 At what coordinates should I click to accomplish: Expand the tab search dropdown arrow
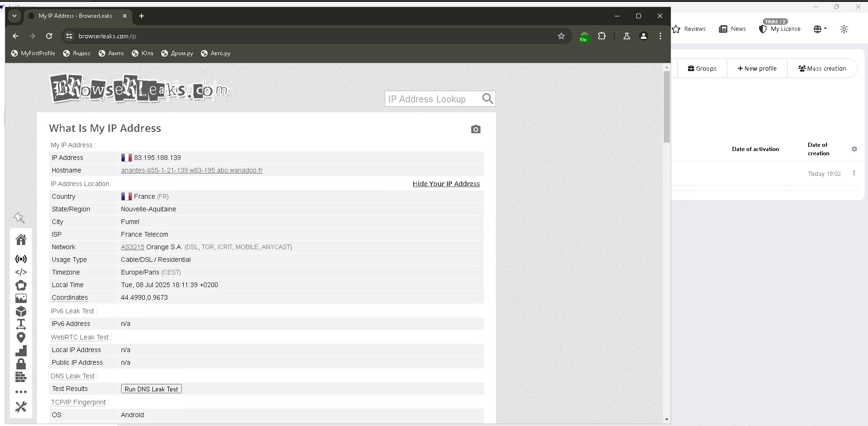pyautogui.click(x=14, y=16)
